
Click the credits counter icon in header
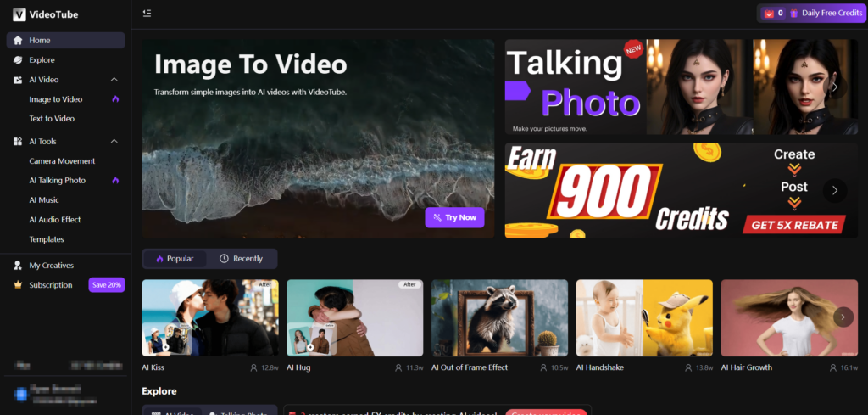pyautogui.click(x=769, y=14)
